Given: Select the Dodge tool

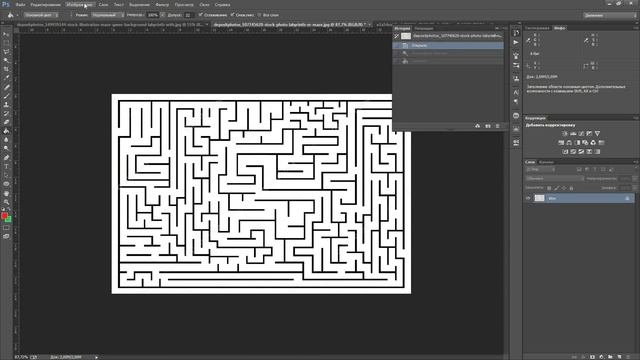Looking at the screenshot, I should pyautogui.click(x=6, y=149).
